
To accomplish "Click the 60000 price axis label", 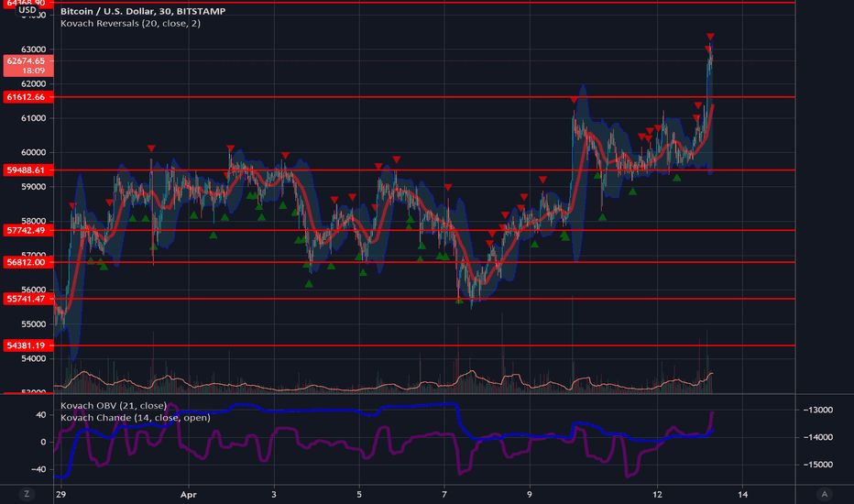I will [x=33, y=152].
